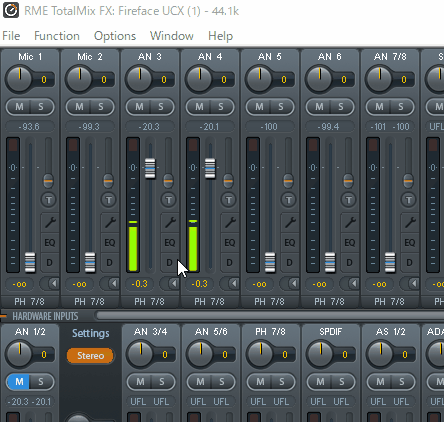Image resolution: width=444 pixels, height=422 pixels.
Task: Open EQ panel on AN 7/8 channel
Action: pyautogui.click(x=410, y=242)
